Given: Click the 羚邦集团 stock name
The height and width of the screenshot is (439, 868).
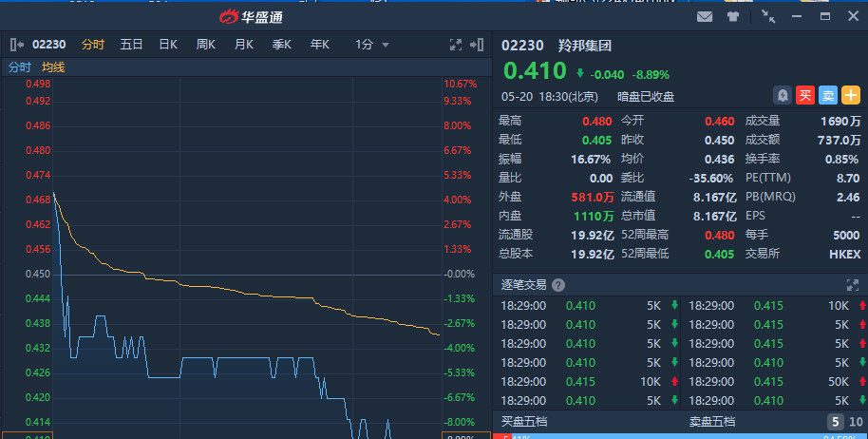Looking at the screenshot, I should pos(585,46).
